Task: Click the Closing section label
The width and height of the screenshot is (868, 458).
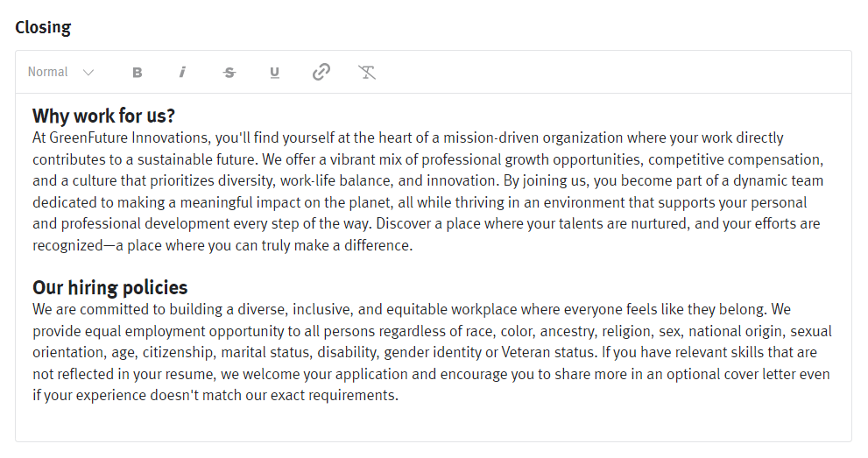Action: [x=43, y=27]
